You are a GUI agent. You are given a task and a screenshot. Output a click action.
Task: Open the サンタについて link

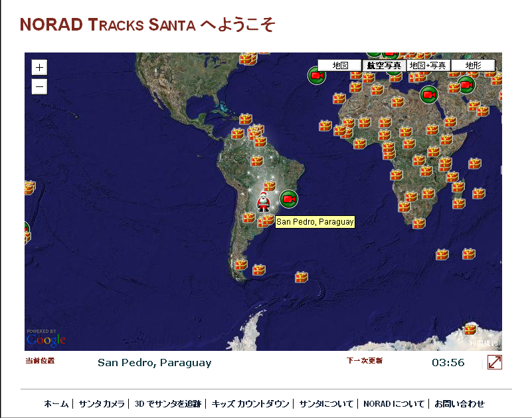click(326, 404)
